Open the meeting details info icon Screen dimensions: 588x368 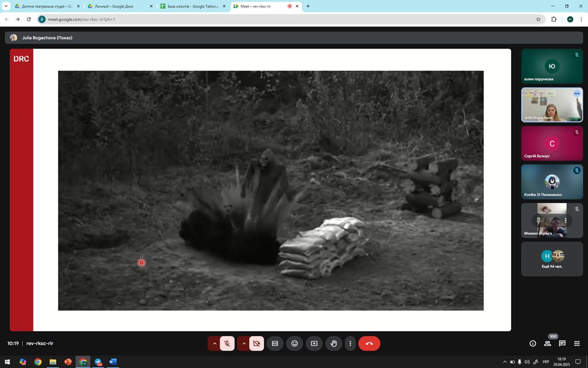[x=532, y=343]
